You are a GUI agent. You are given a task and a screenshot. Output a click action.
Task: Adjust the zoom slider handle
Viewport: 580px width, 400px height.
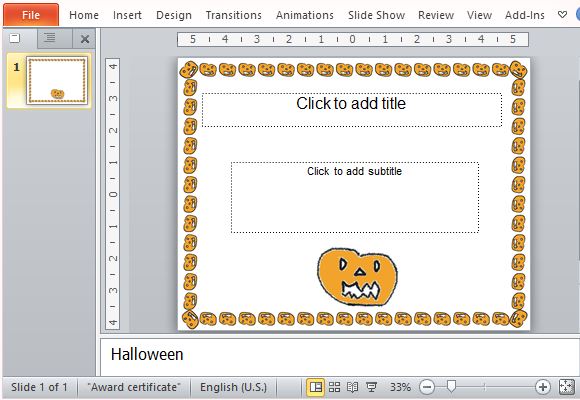[451, 387]
